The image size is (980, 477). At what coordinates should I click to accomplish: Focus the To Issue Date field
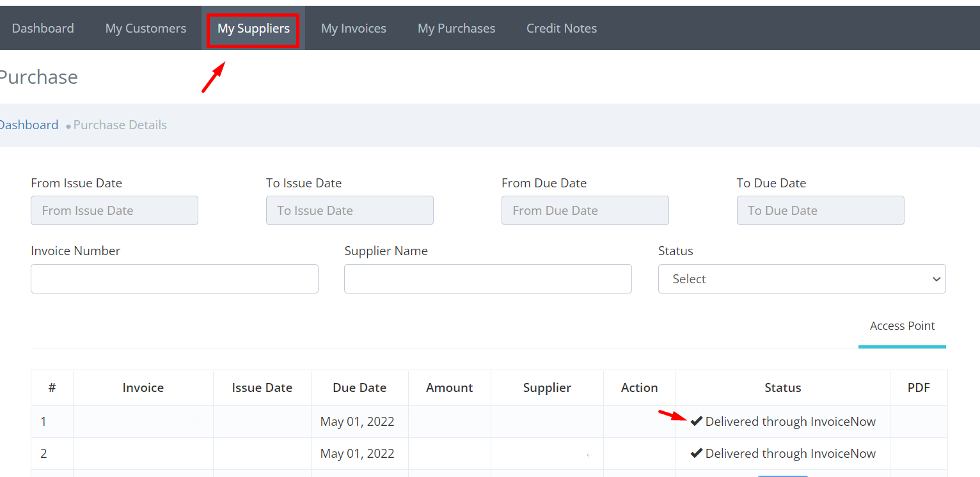[350, 210]
